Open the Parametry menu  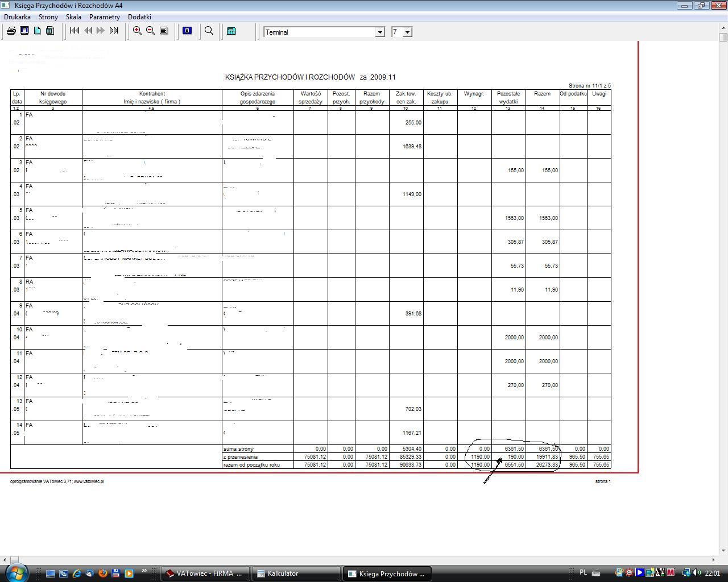click(x=104, y=17)
